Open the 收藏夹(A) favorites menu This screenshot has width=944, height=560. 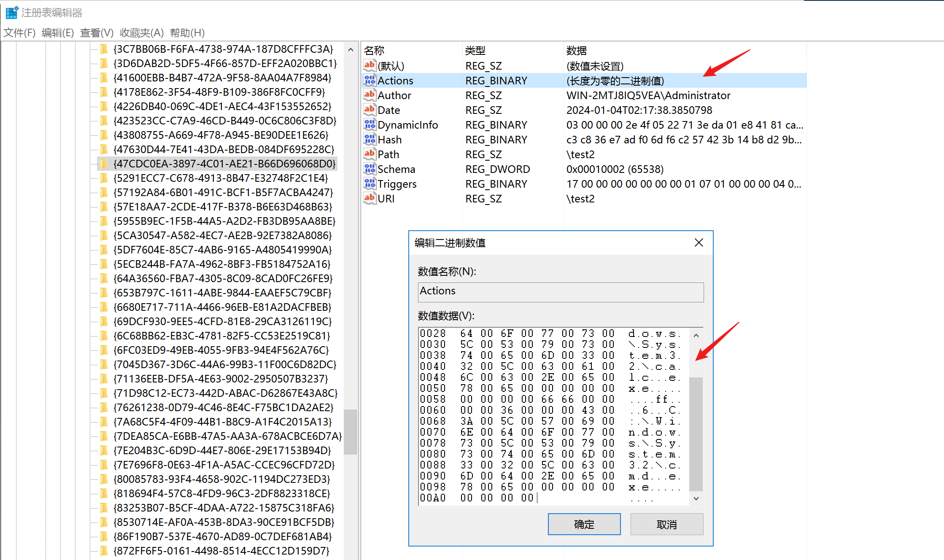[141, 32]
